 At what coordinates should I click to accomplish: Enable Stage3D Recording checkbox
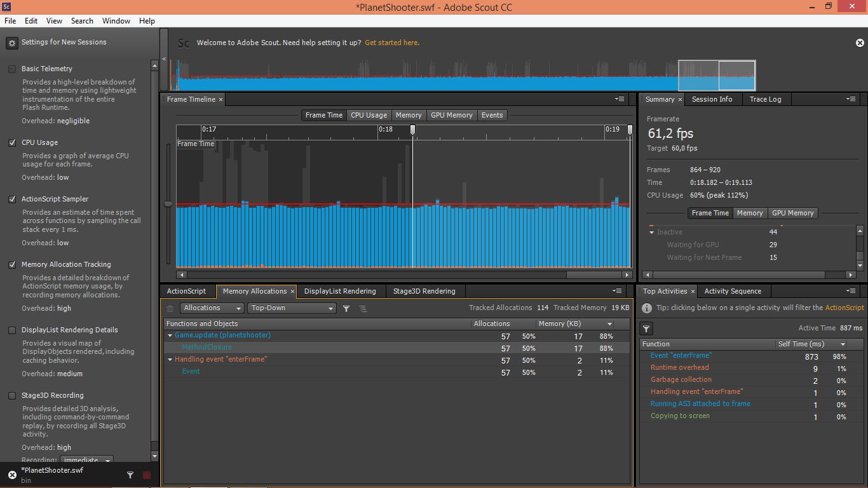click(12, 396)
